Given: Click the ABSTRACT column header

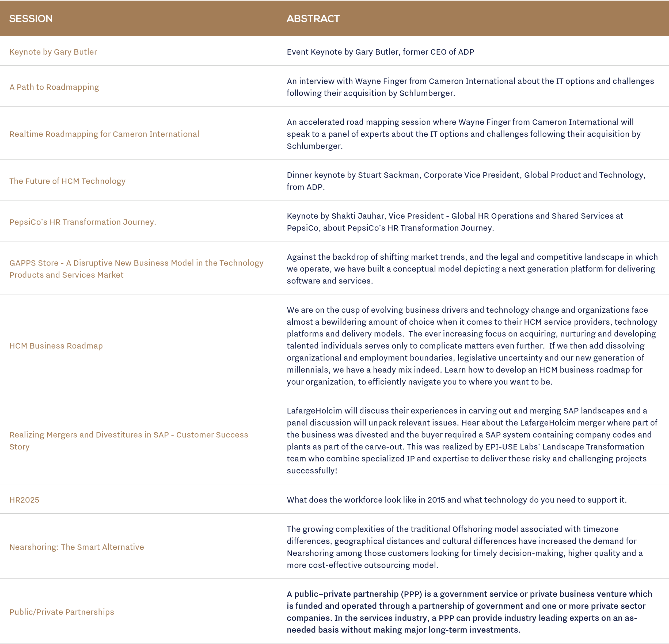Looking at the screenshot, I should (x=313, y=18).
